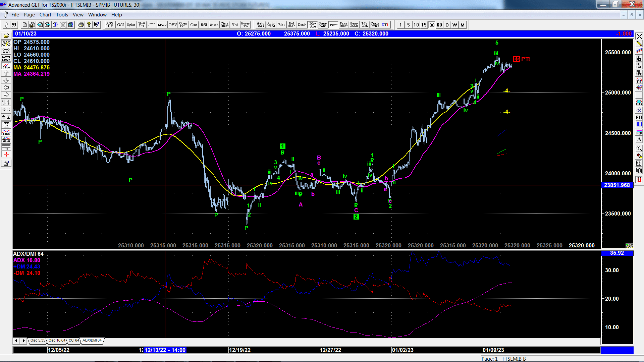Toggle the Bollinger Band study
The height and width of the screenshot is (362, 644).
coord(291,25)
